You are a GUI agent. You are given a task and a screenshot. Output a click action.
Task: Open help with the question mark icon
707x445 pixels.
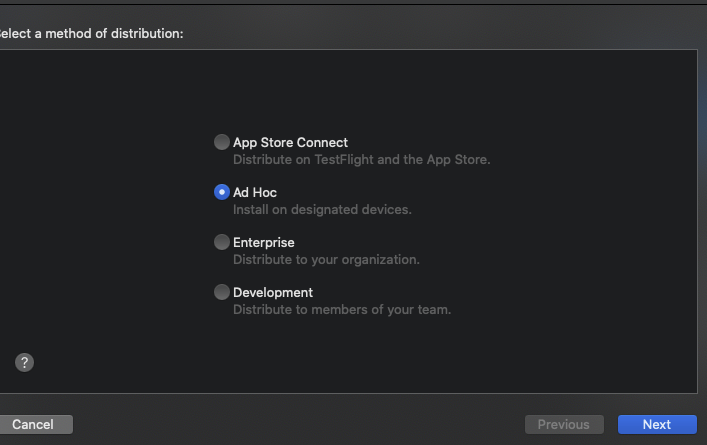pos(24,362)
